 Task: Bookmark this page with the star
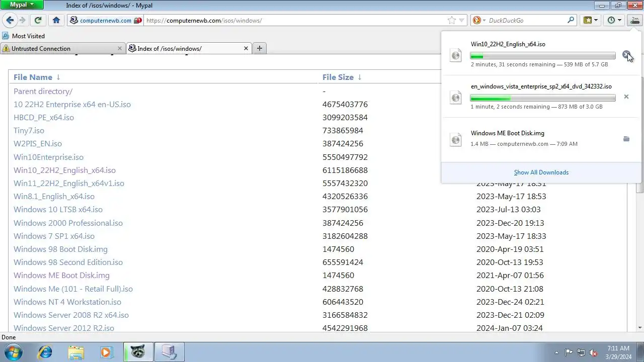[x=452, y=21]
